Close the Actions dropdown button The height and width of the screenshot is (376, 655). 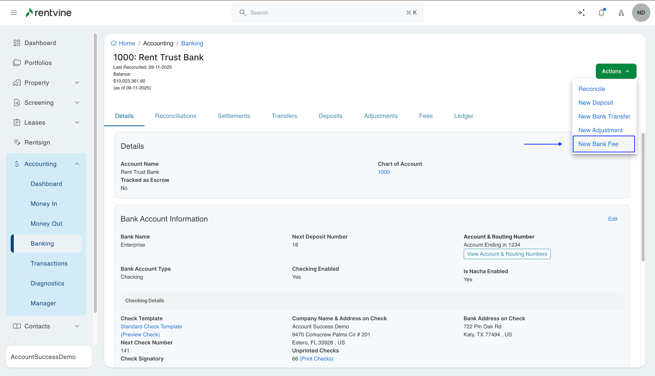[x=616, y=71]
